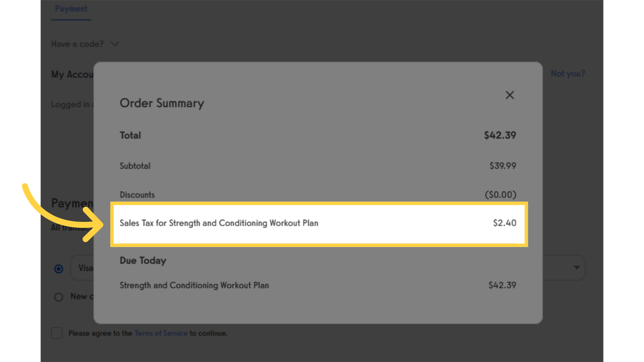The height and width of the screenshot is (362, 644).
Task: Open the Terms of Service link
Action: coord(161,333)
